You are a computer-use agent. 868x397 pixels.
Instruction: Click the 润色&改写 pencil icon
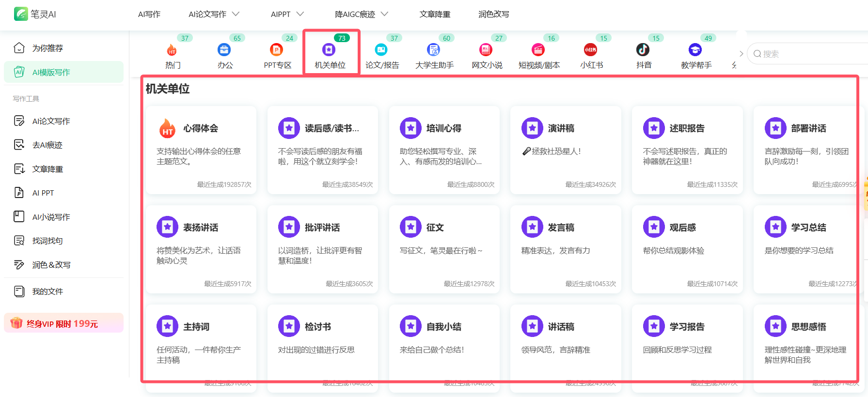[19, 265]
